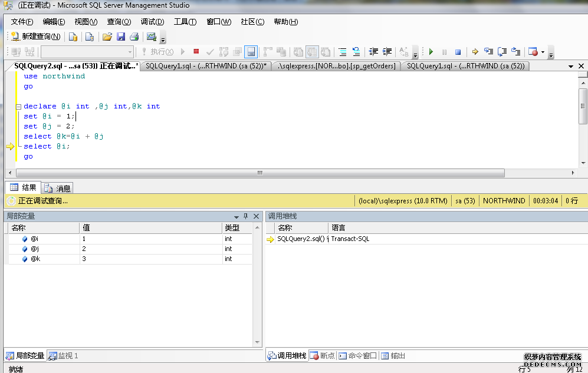Open the Breakpoints window dropdown arrow
Viewport: 588px width, 373px height.
(x=543, y=52)
